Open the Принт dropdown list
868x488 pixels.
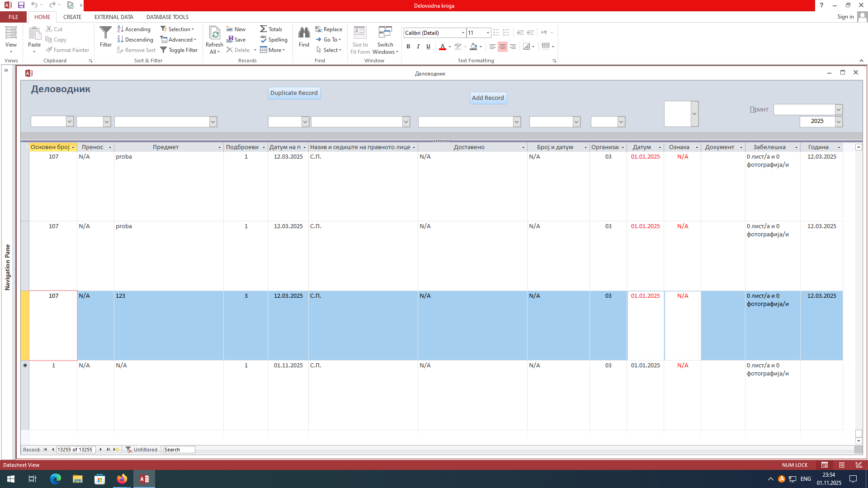(839, 110)
